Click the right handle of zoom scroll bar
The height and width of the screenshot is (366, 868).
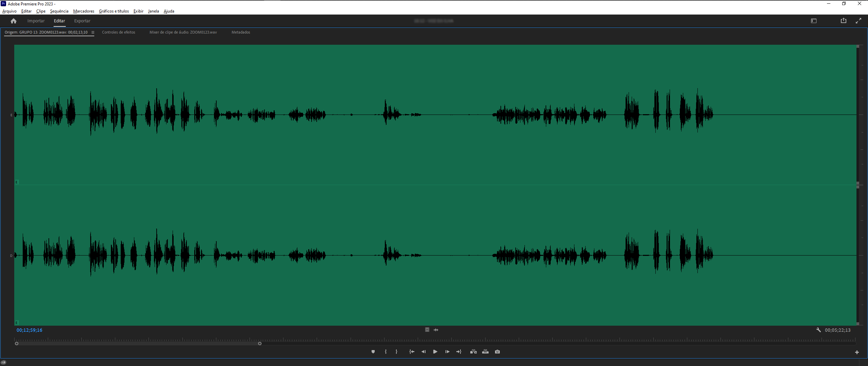click(260, 344)
